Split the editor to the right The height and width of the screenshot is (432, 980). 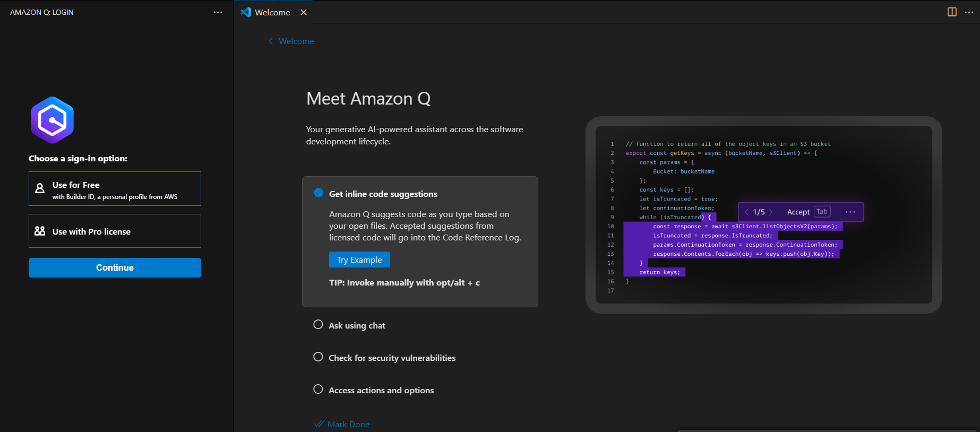click(x=952, y=12)
